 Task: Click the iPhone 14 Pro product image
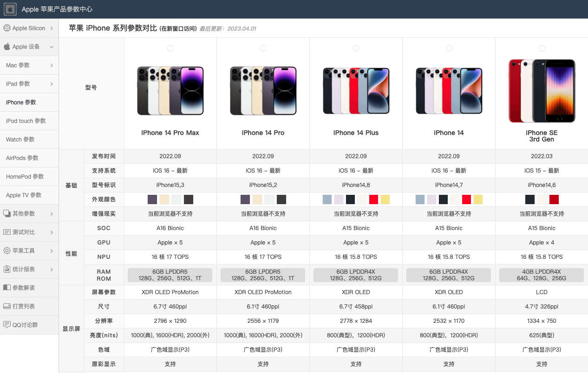click(x=263, y=91)
